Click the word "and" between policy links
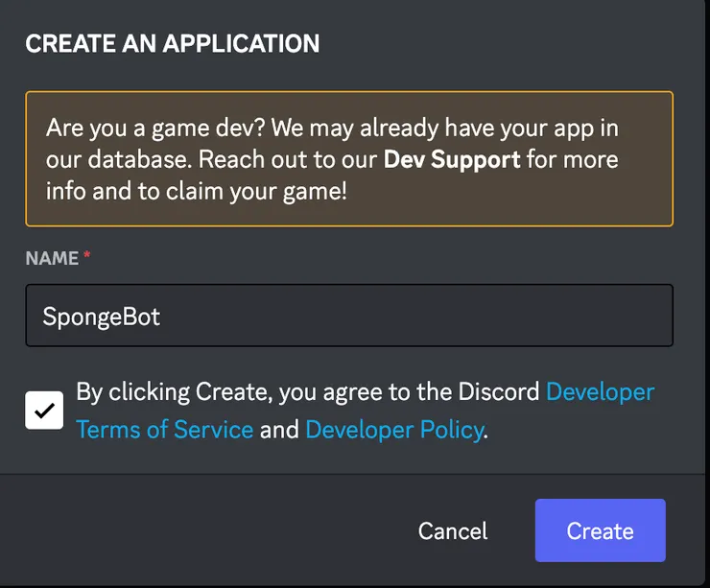710x588 pixels. click(x=279, y=430)
